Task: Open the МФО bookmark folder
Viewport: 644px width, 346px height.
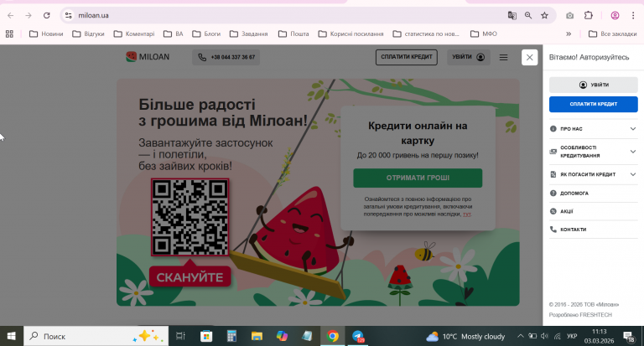Action: tap(484, 34)
